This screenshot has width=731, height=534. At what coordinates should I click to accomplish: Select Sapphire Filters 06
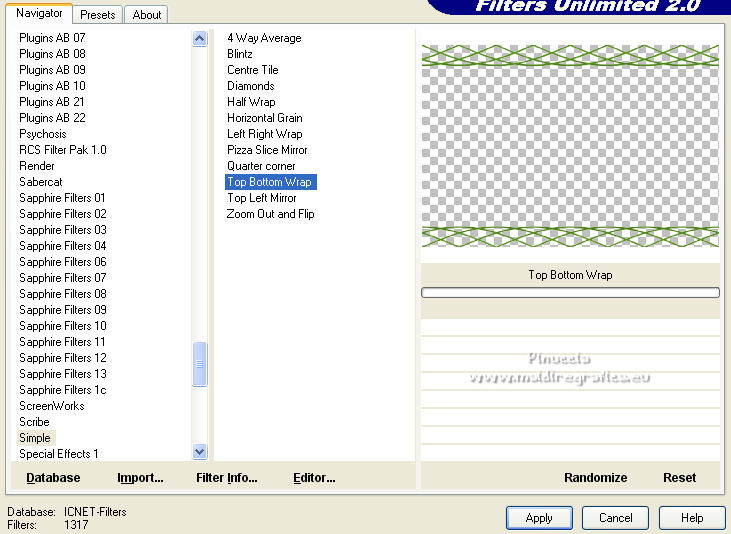[x=62, y=262]
